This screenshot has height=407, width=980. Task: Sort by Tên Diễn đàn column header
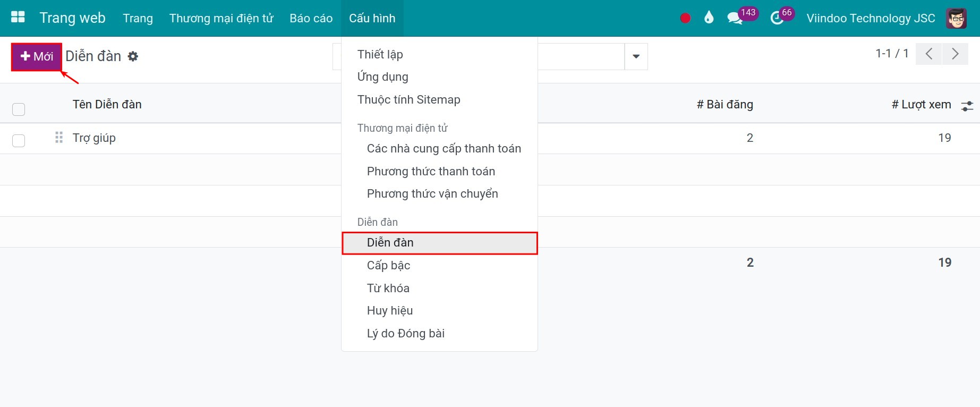107,104
